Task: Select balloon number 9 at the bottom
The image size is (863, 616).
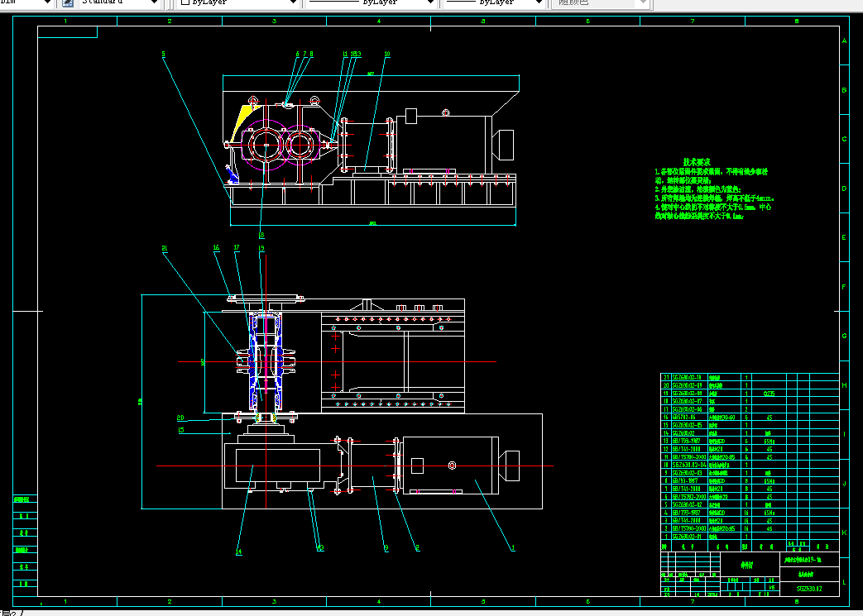Action: coord(386,548)
